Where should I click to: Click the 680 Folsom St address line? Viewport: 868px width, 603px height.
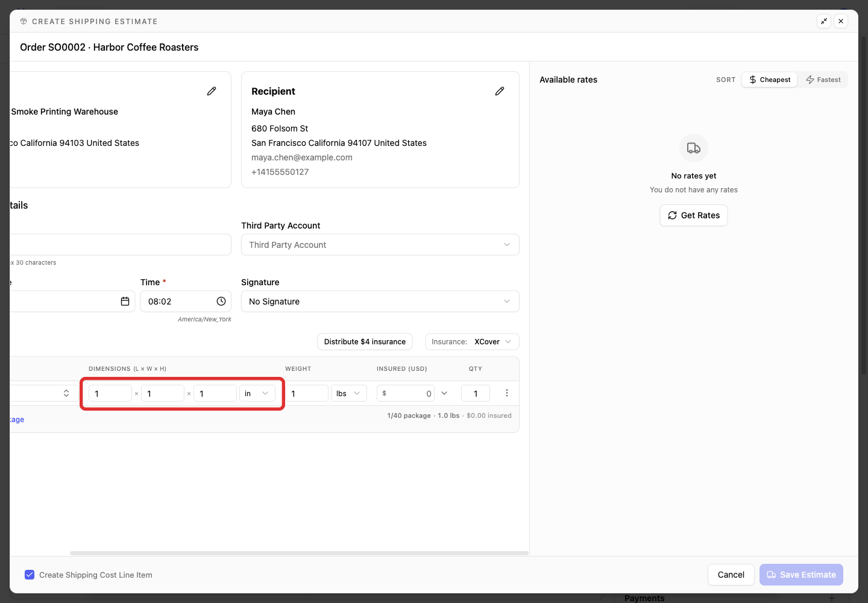coord(280,128)
